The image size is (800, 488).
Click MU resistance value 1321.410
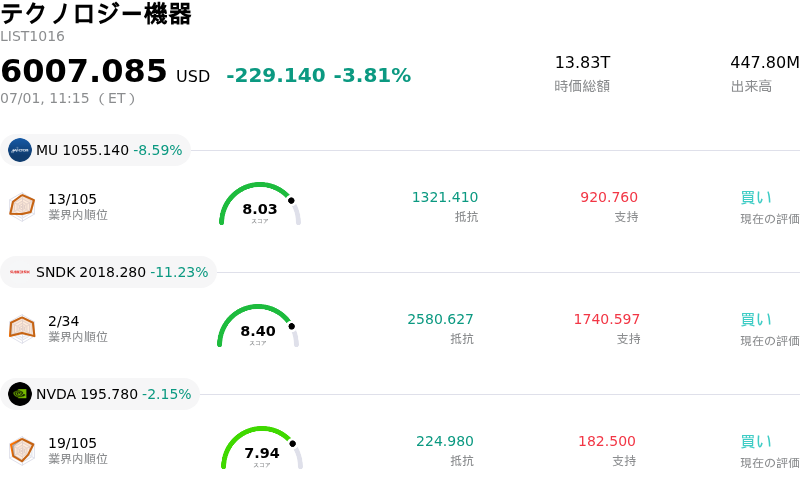[445, 197]
